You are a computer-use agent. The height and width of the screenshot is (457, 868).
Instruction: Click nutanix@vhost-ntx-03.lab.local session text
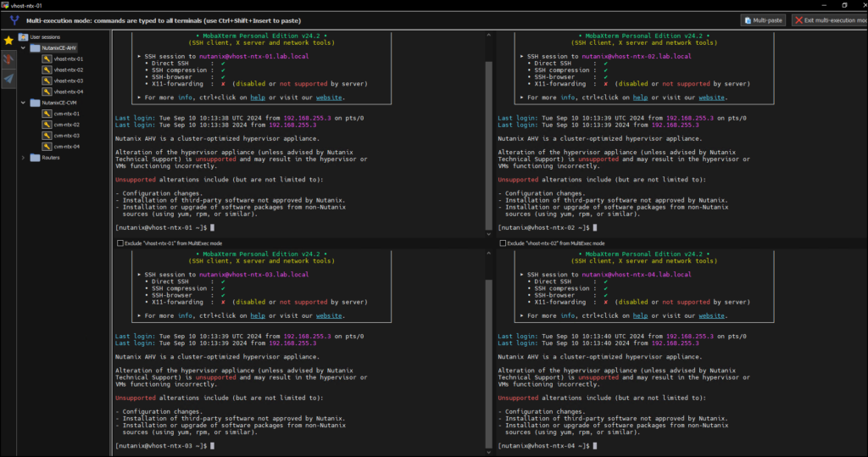(254, 275)
